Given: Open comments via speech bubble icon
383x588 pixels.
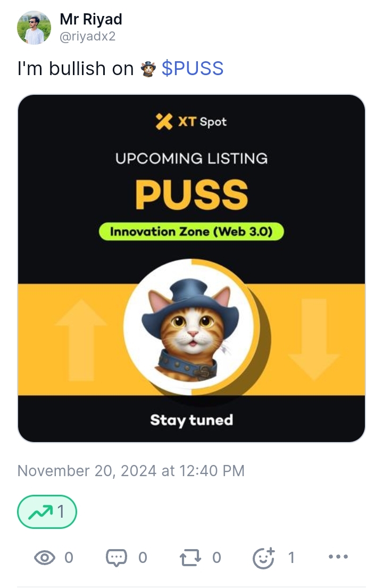Looking at the screenshot, I should (116, 558).
